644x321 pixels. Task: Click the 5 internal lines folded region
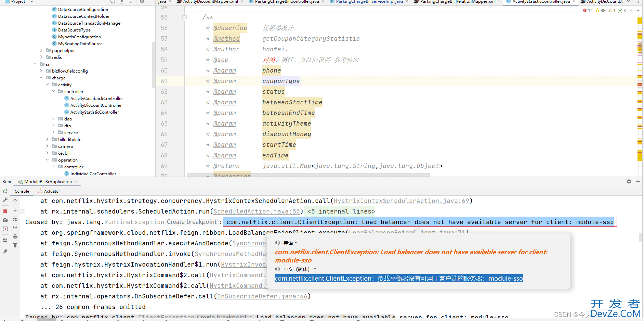click(341, 211)
